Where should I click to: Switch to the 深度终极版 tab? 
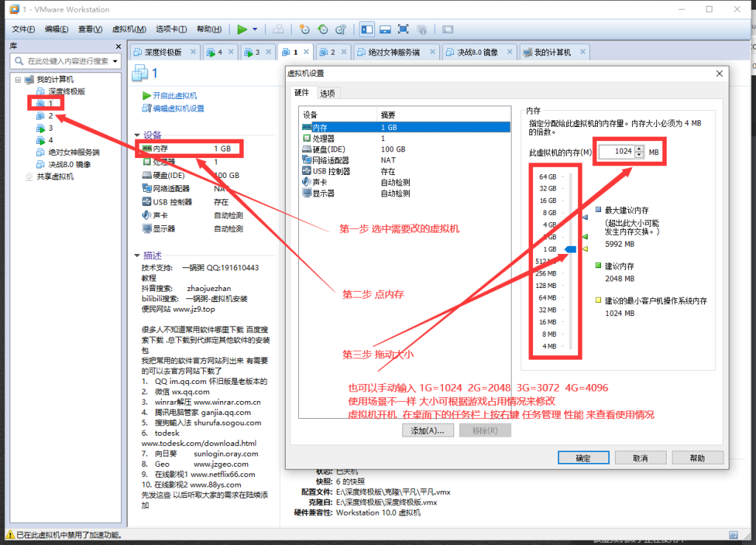pos(163,52)
